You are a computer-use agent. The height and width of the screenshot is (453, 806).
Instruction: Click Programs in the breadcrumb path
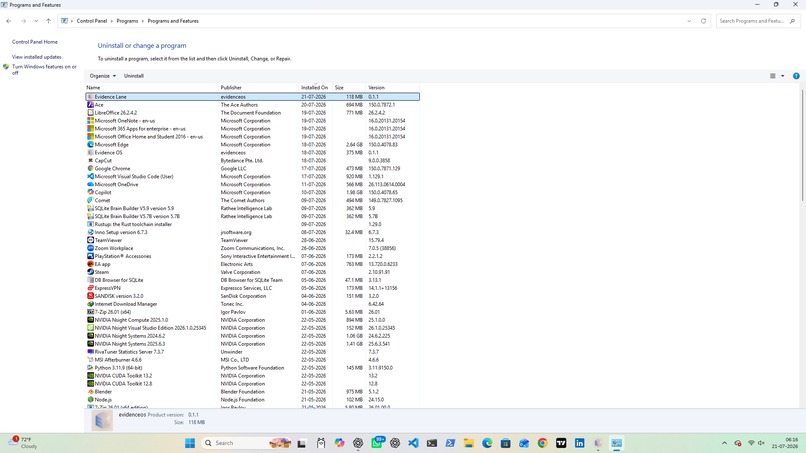pyautogui.click(x=127, y=21)
